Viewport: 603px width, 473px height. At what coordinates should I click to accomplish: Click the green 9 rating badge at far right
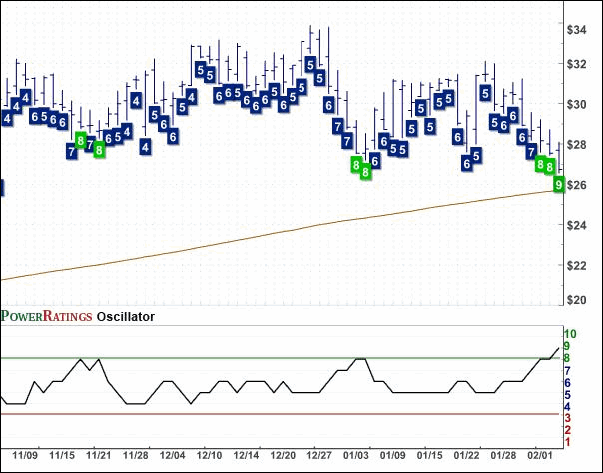[558, 184]
